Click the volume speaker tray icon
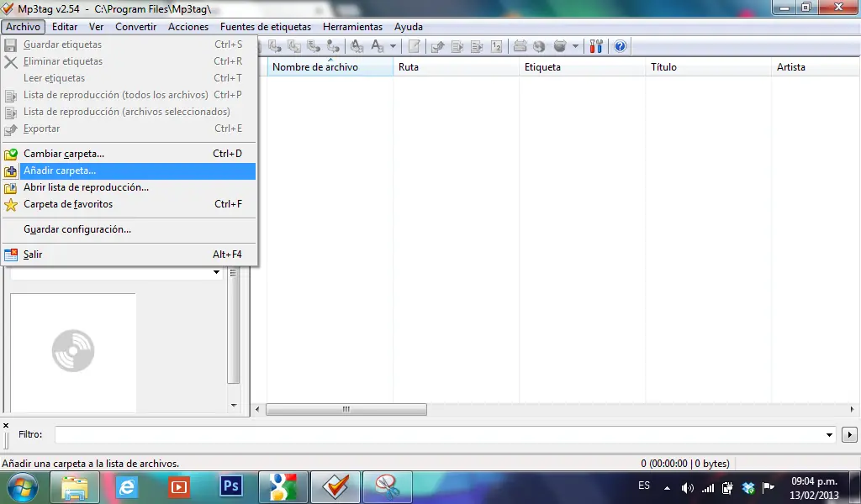The height and width of the screenshot is (504, 861). 687,487
